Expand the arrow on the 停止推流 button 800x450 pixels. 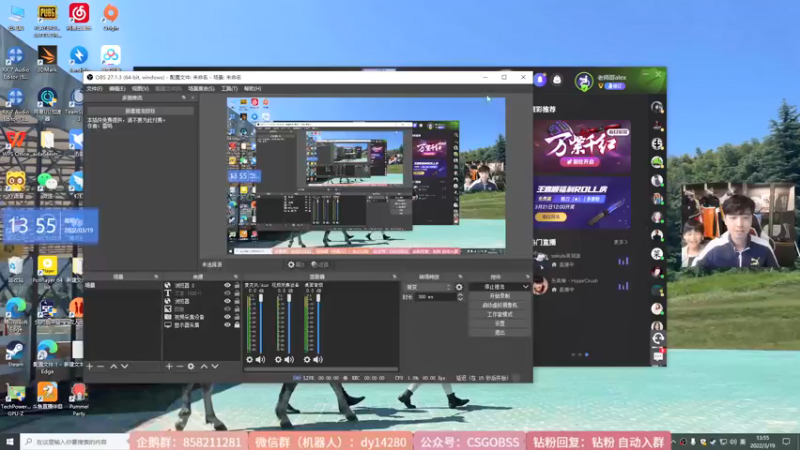(x=526, y=287)
